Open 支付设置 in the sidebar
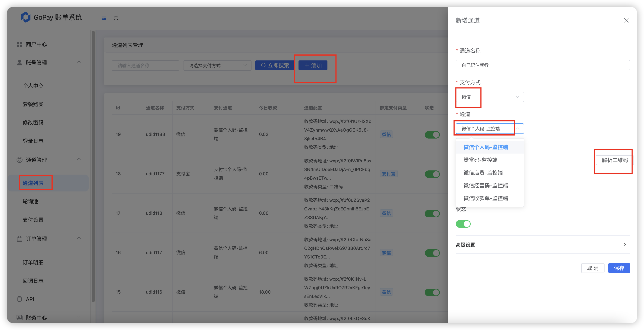 [x=33, y=220]
